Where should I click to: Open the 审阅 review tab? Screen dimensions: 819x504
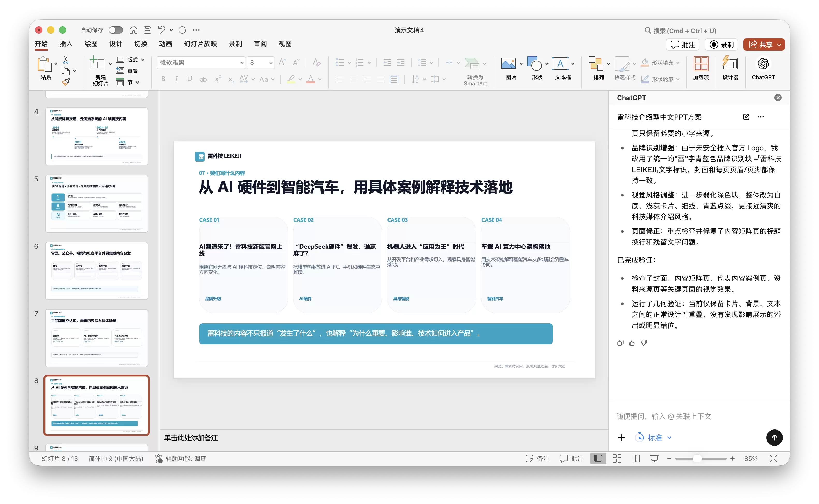(x=260, y=44)
